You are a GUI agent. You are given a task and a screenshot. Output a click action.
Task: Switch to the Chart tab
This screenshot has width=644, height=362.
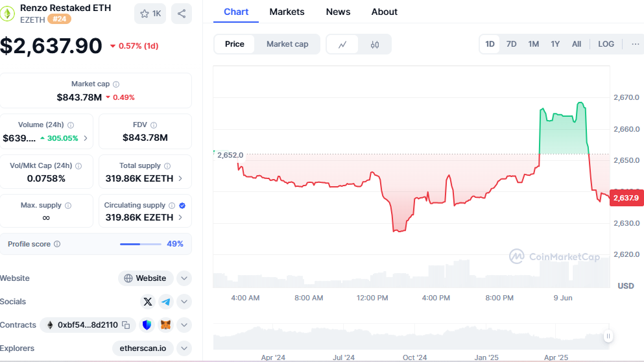[236, 12]
